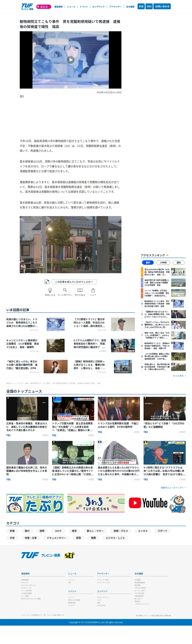
Task: Select the 暮らし・マネー category chip
Action: click(x=95, y=531)
